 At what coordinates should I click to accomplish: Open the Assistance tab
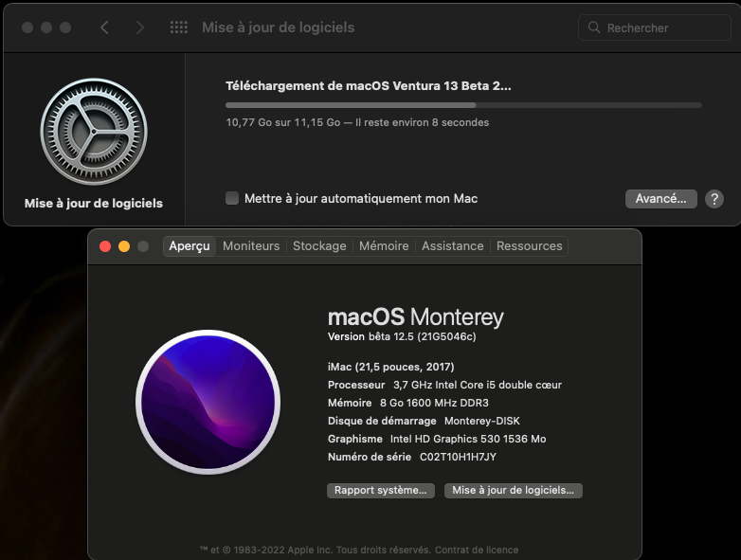[452, 246]
